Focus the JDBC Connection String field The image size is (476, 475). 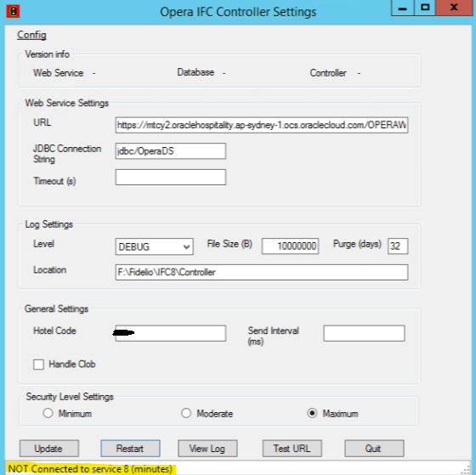pyautogui.click(x=171, y=151)
